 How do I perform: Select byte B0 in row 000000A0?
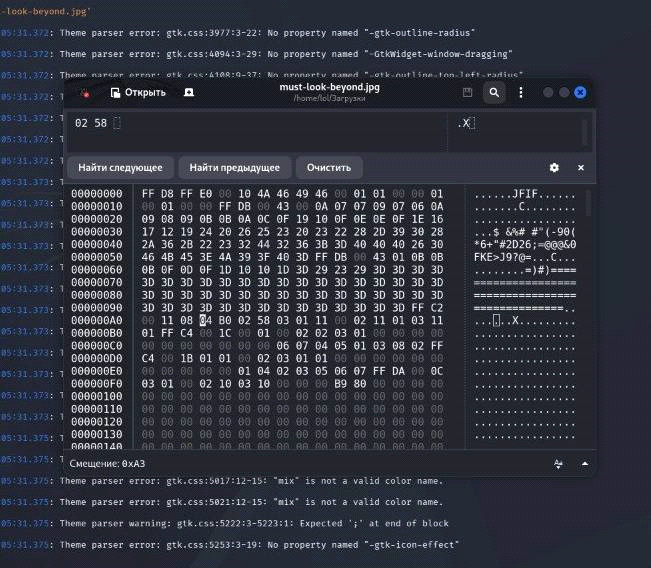click(x=225, y=321)
